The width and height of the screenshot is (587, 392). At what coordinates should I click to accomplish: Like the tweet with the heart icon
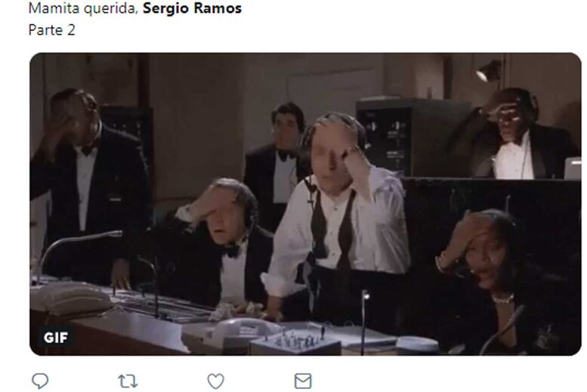(215, 381)
